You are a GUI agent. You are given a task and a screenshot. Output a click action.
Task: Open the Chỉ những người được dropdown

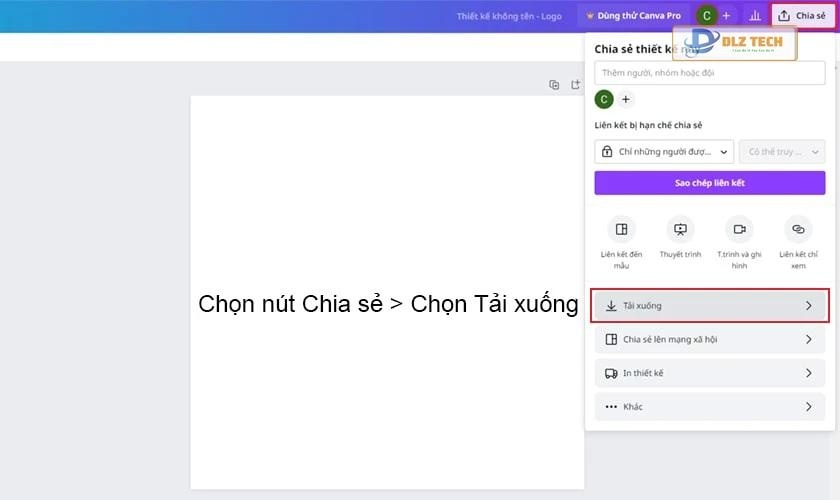click(x=664, y=152)
